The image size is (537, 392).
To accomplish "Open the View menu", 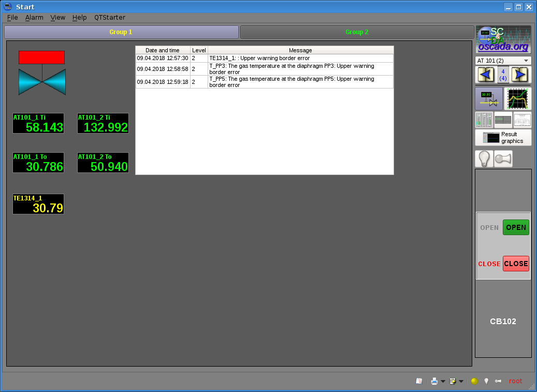I will [x=58, y=18].
